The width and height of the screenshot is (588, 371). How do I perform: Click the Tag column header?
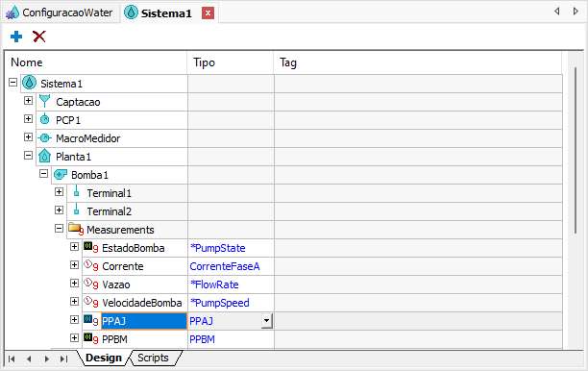pos(418,62)
